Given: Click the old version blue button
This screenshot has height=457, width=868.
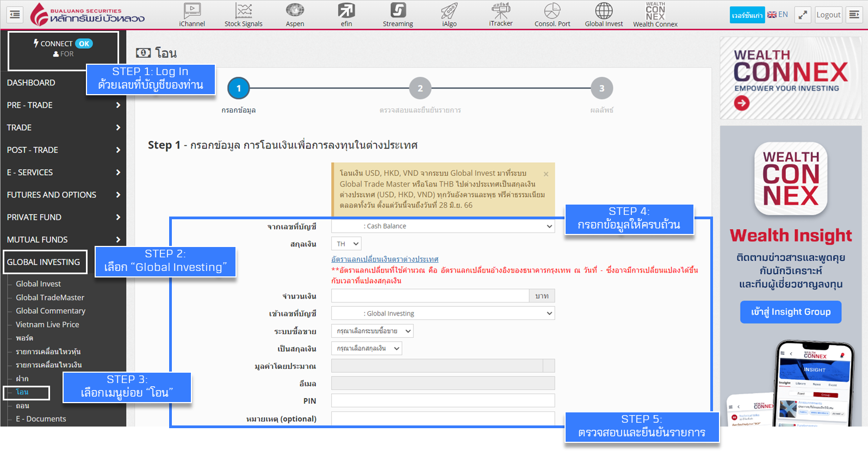Looking at the screenshot, I should pos(747,15).
